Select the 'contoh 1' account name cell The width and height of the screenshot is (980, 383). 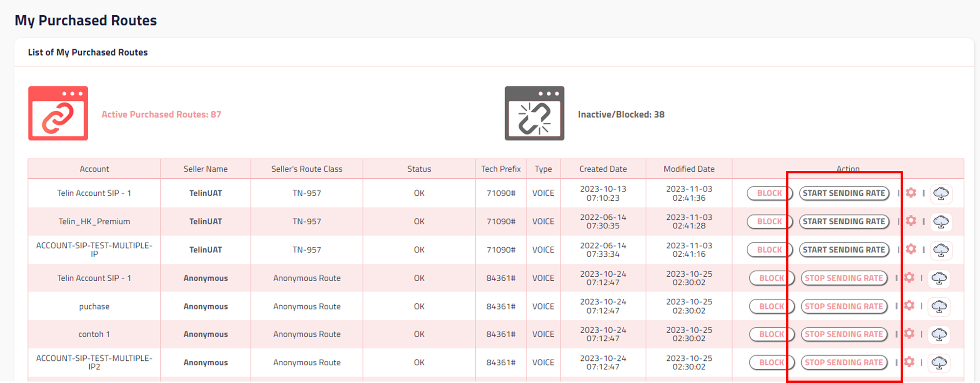[94, 334]
